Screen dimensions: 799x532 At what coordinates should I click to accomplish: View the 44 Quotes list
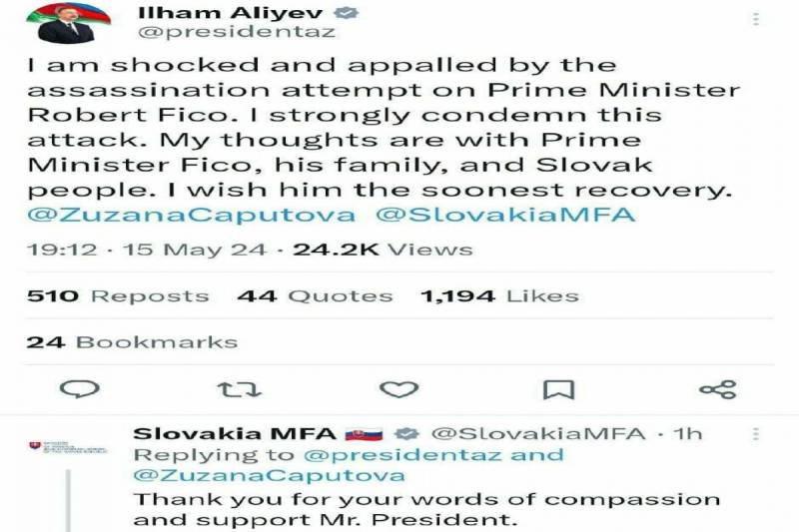(315, 295)
